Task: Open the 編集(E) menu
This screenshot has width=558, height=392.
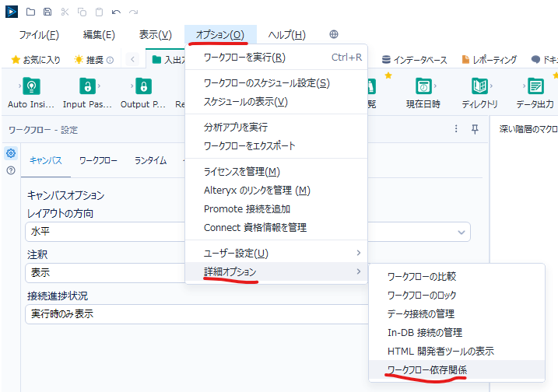Action: (99, 35)
